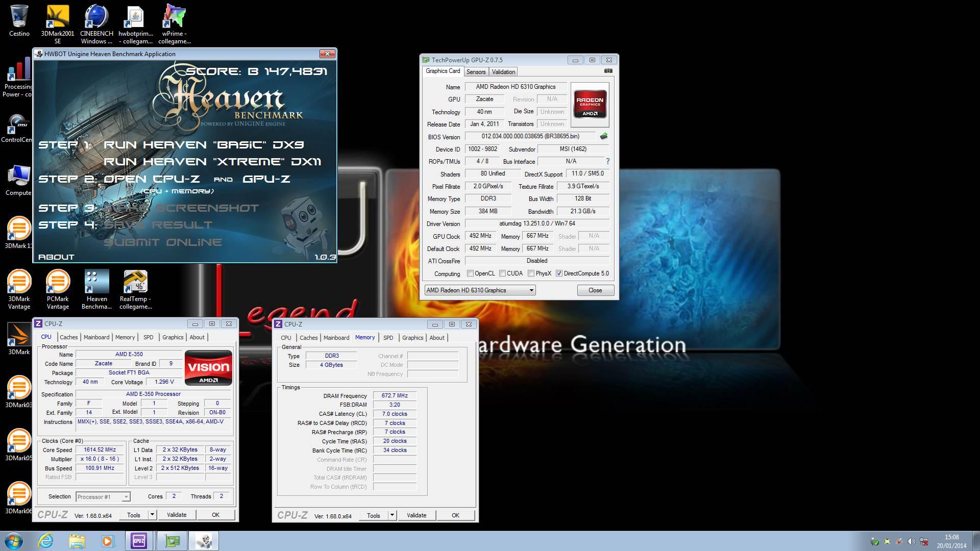Open the 3DMark03 desktop shortcut
Viewport: 980px width, 551px height.
click(18, 392)
